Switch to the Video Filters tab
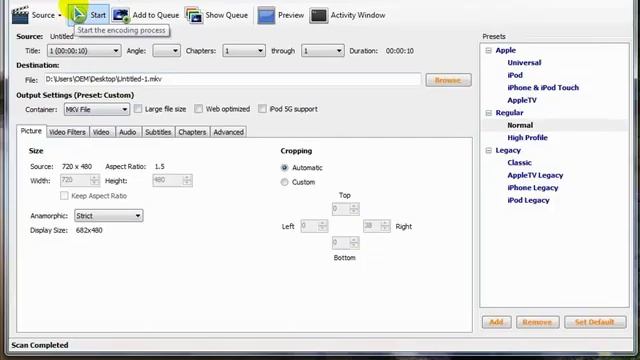Viewport: 640px width, 360px height. pyautogui.click(x=67, y=132)
